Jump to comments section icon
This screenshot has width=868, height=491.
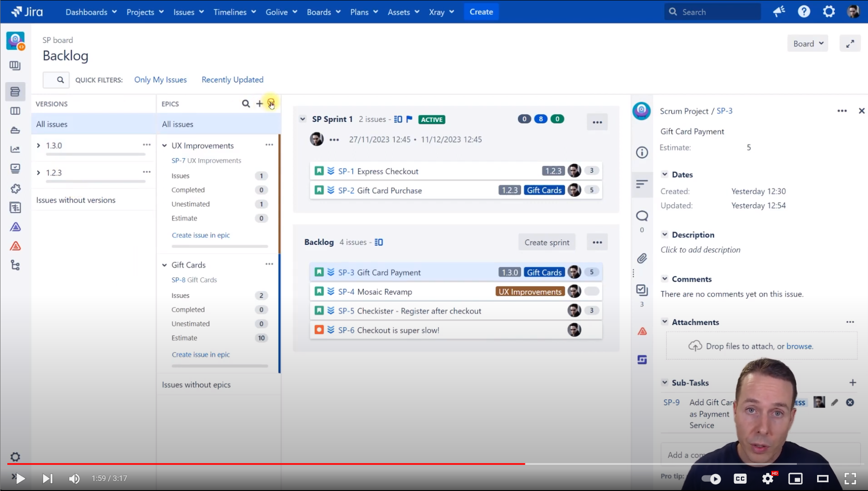tap(642, 216)
